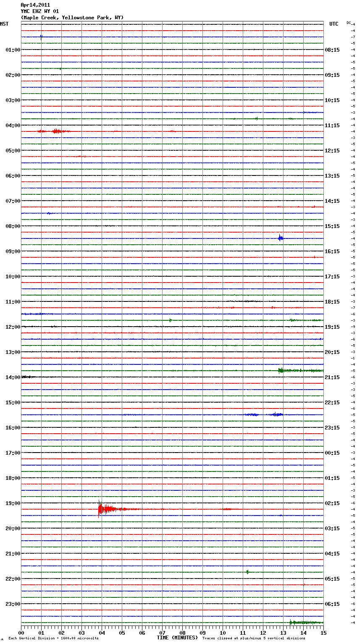Select the MST time label "21:00"

[x=13, y=554]
